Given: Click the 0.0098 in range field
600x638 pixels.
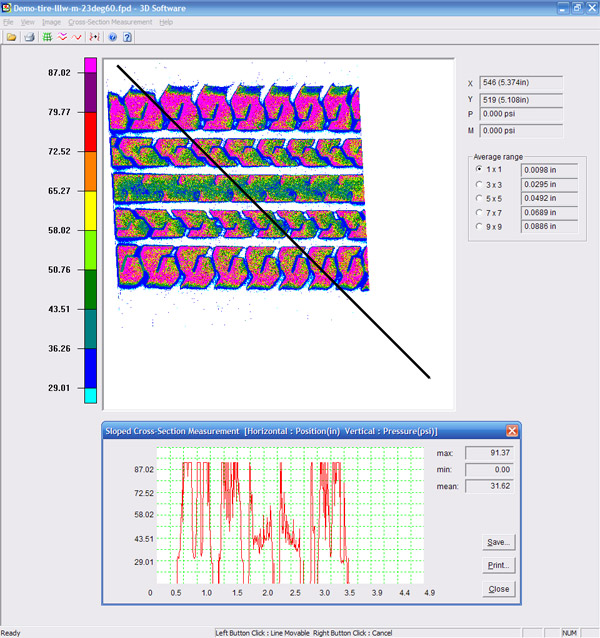Looking at the screenshot, I should click(550, 170).
